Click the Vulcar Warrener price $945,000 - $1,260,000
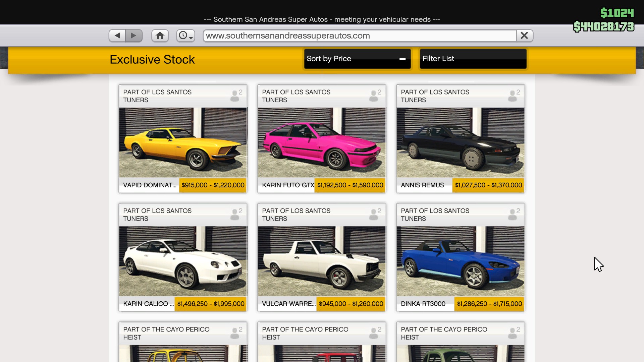Viewport: 644px width, 362px height. click(351, 304)
